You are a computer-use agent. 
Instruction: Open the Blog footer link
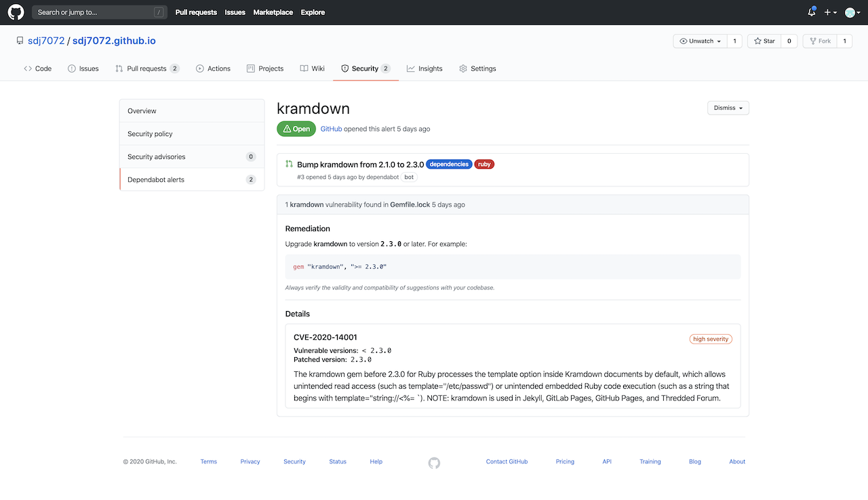tap(695, 461)
